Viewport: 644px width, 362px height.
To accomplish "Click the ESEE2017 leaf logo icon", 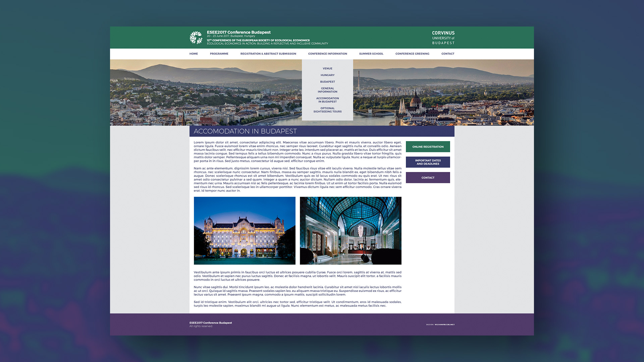I will point(196,38).
